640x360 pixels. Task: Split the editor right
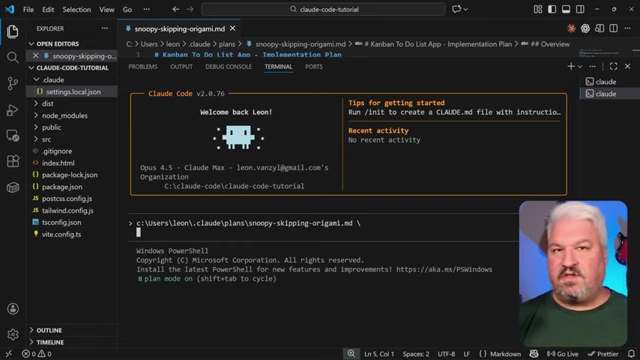(x=613, y=28)
